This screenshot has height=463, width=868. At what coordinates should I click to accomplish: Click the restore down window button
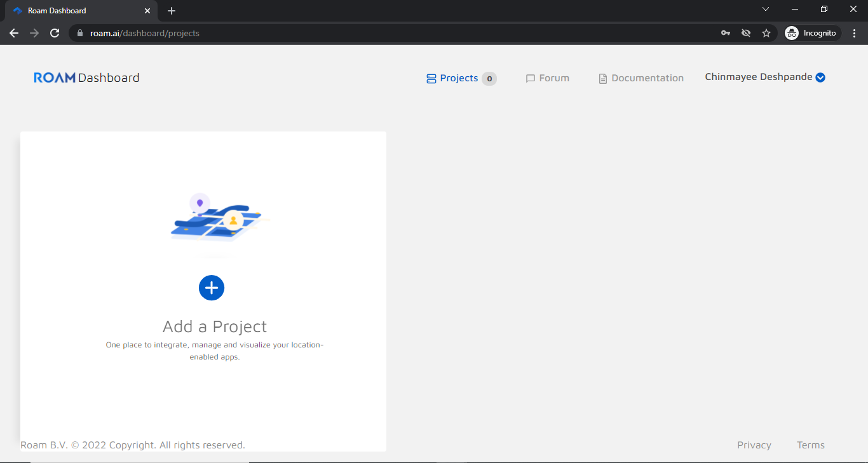click(824, 9)
